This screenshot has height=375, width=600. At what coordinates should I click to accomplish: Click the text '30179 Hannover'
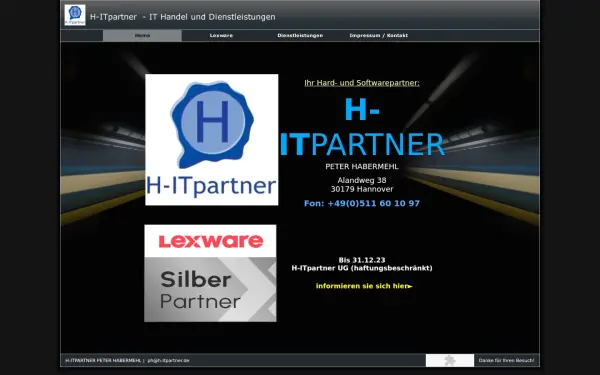pos(362,189)
